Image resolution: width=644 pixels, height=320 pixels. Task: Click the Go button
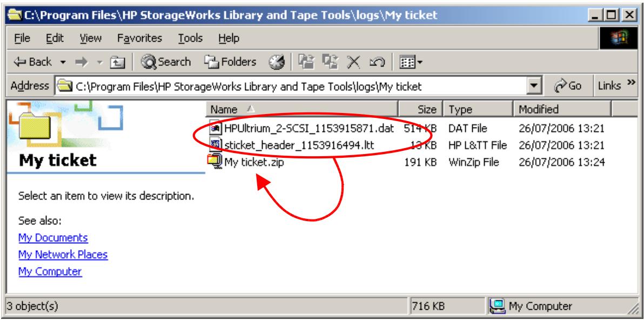[568, 86]
